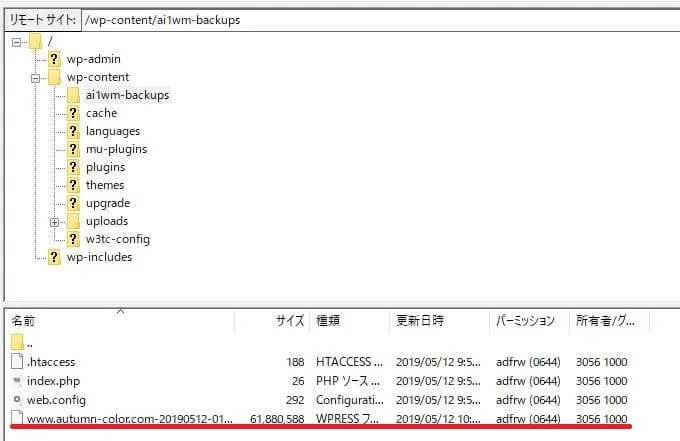The image size is (680, 441).
Task: Collapse the root directory tree node
Action: [x=17, y=41]
